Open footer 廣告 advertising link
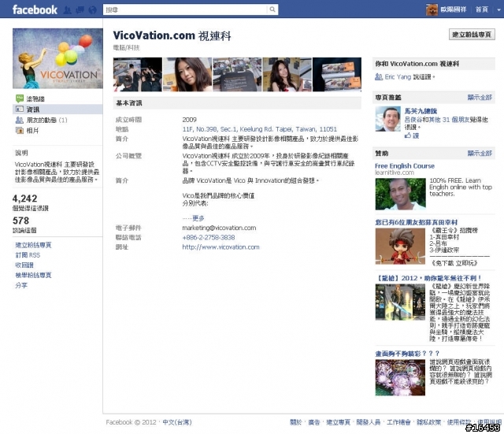 314,422
